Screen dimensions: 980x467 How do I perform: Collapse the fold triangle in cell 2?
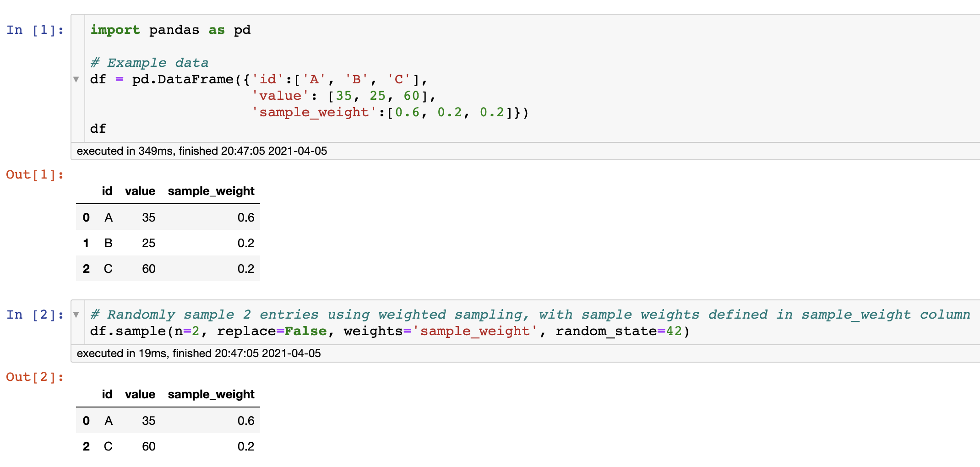click(x=76, y=315)
